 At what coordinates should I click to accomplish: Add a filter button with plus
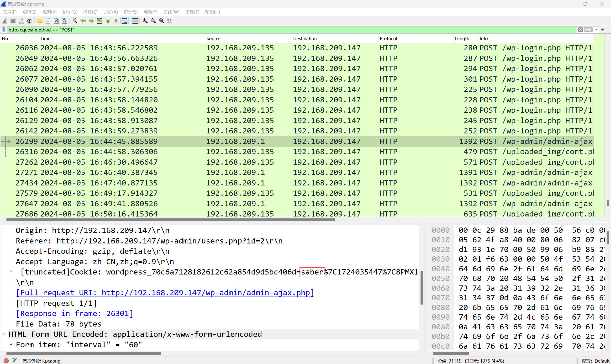[603, 30]
